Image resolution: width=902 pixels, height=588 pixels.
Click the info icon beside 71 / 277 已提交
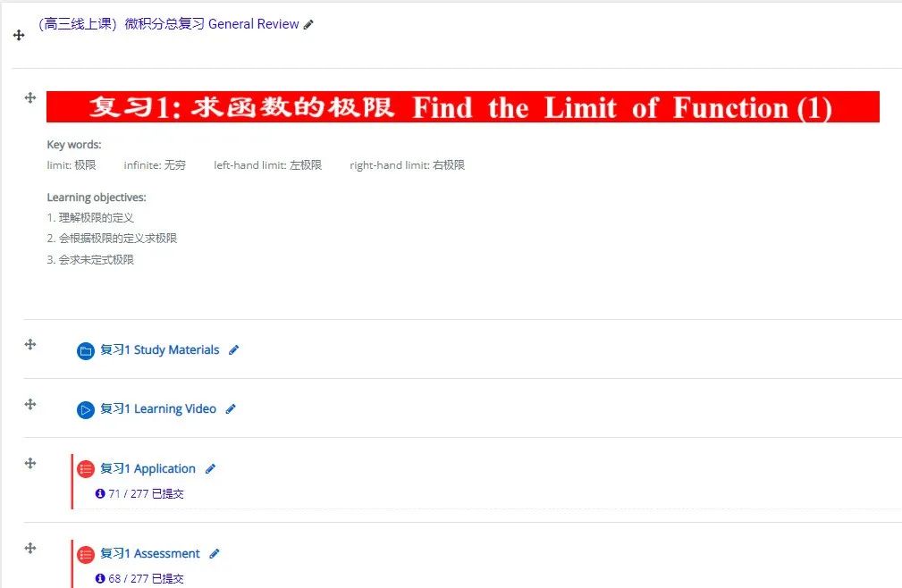(100, 493)
